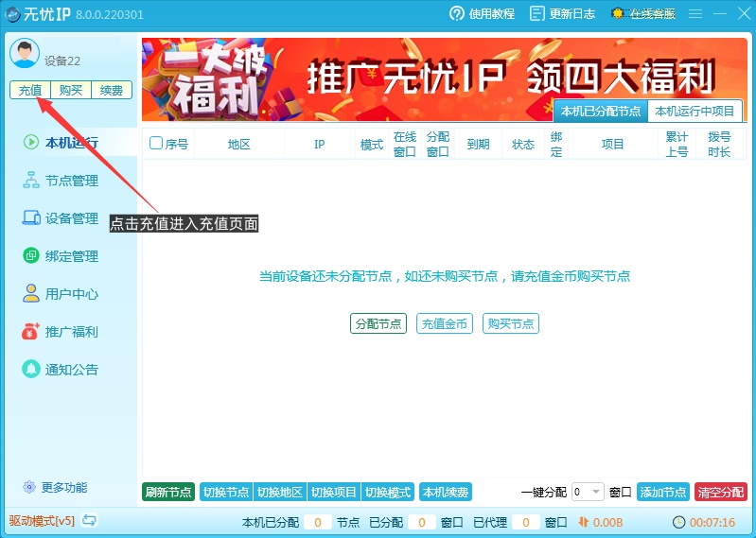The width and height of the screenshot is (756, 538).
Task: Click 清空分配 button
Action: click(x=721, y=493)
